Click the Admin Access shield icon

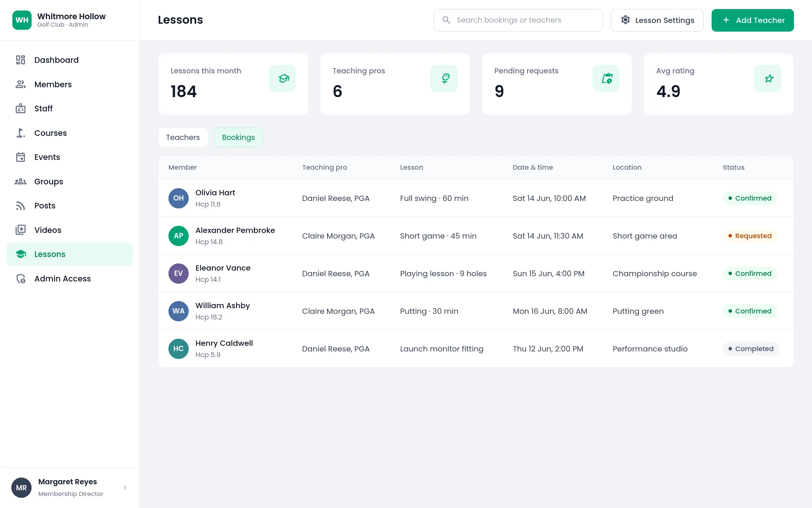pyautogui.click(x=21, y=278)
